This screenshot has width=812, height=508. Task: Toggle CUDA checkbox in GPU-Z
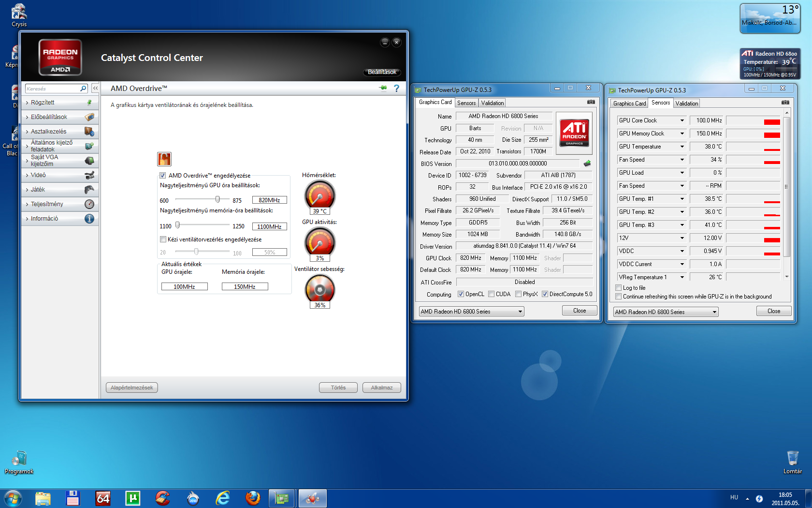tap(492, 294)
